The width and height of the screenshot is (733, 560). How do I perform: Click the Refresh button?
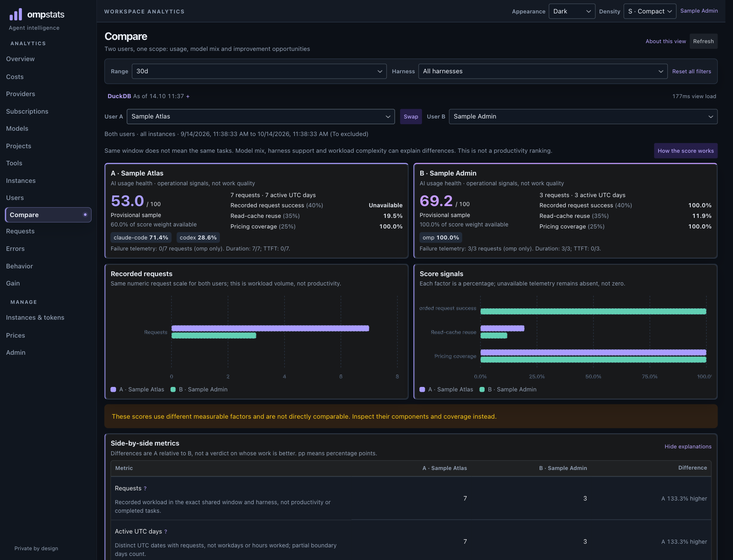(x=703, y=42)
